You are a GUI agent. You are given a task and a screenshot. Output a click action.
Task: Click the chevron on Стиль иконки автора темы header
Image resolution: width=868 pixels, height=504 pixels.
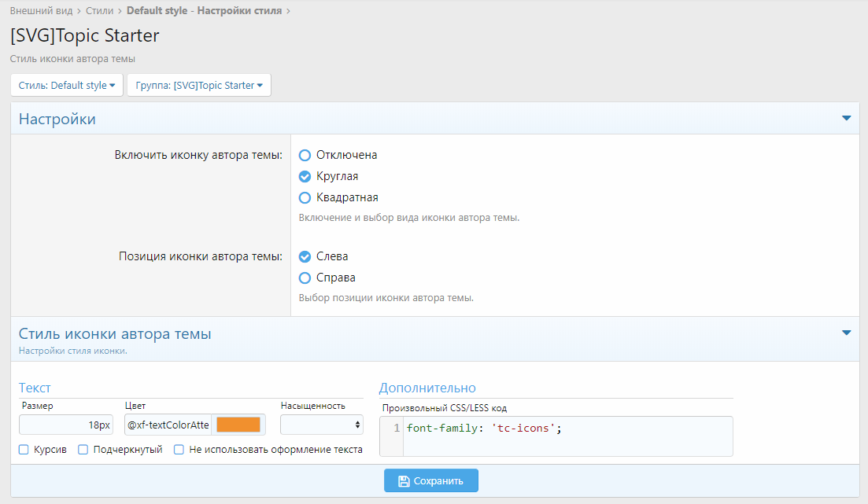point(847,333)
